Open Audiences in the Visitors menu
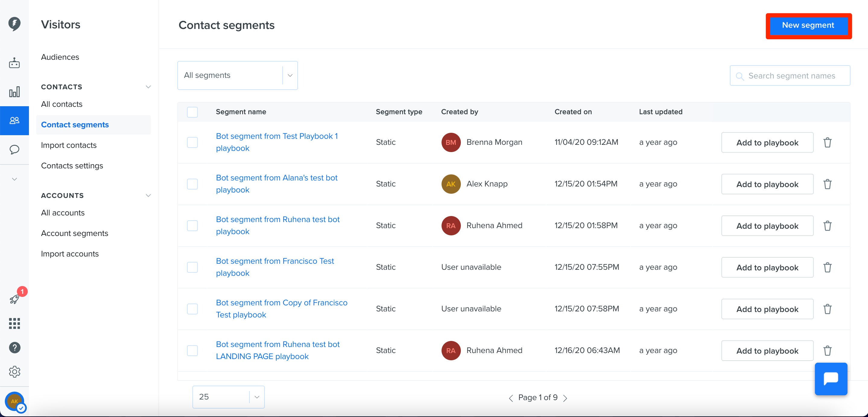 coord(60,57)
